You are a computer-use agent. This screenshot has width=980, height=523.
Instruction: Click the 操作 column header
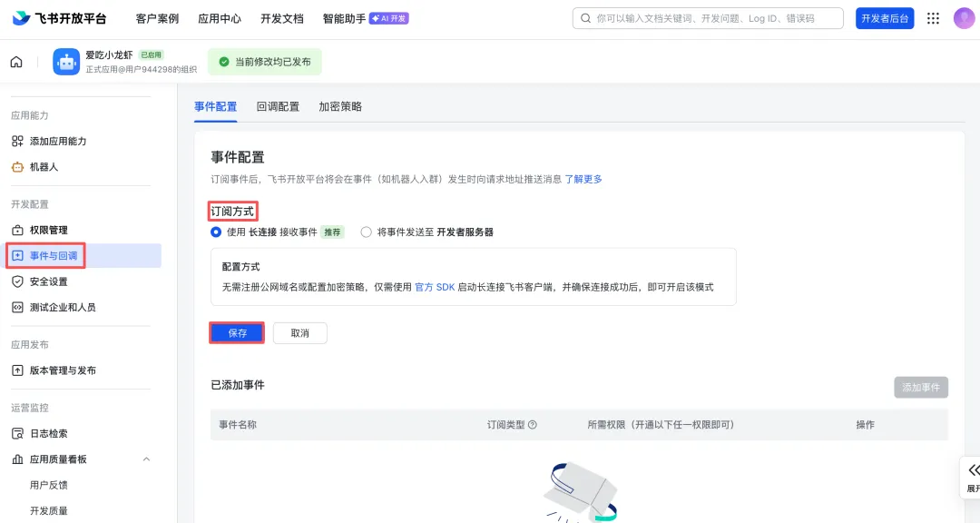click(x=865, y=424)
